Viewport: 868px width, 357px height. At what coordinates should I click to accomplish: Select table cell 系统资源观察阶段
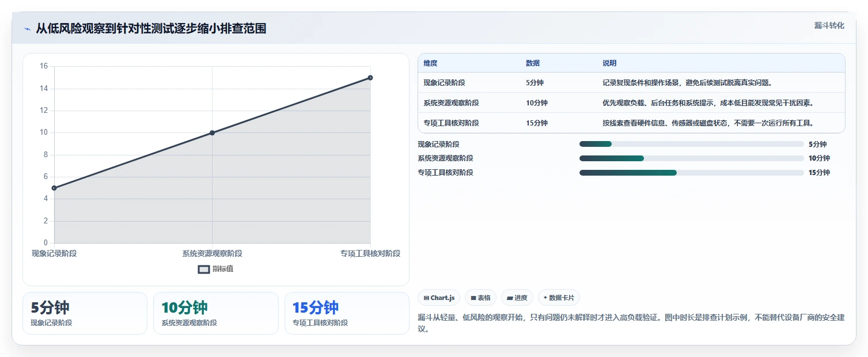451,103
